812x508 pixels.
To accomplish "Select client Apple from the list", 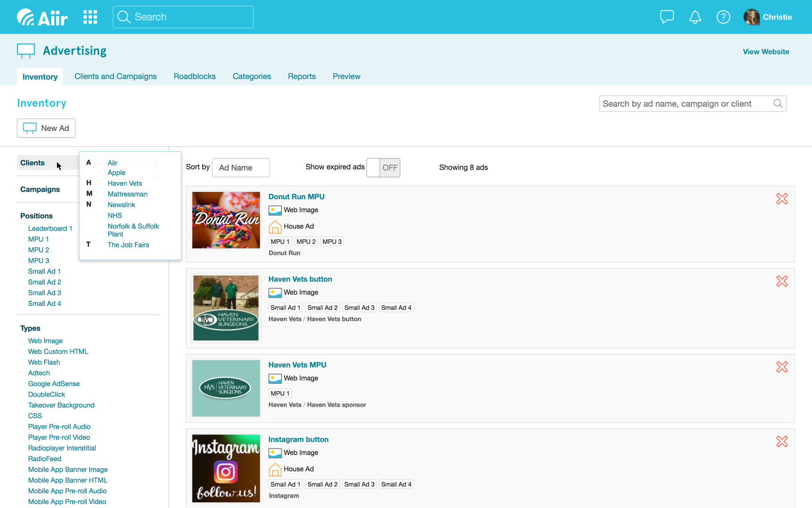I will (x=116, y=173).
